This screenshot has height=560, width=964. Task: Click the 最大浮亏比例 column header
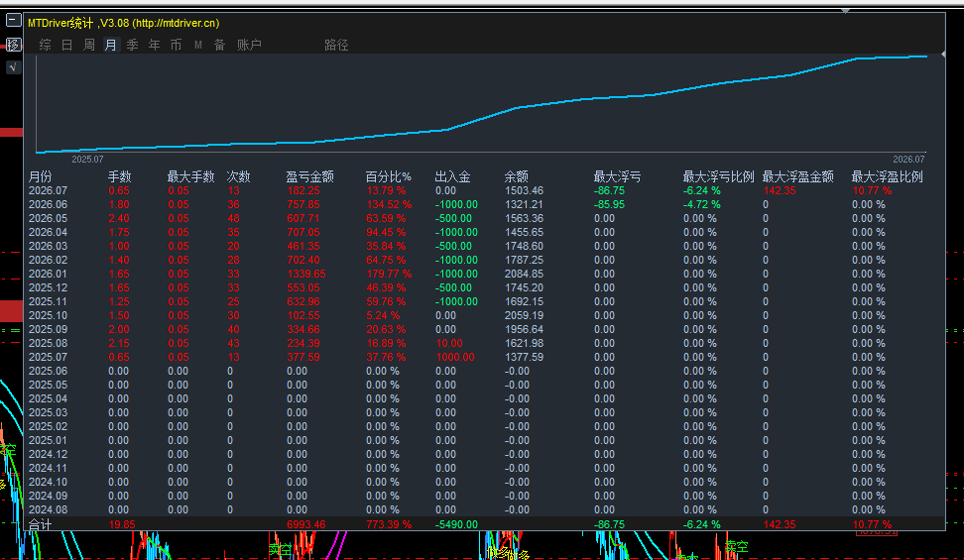click(718, 177)
